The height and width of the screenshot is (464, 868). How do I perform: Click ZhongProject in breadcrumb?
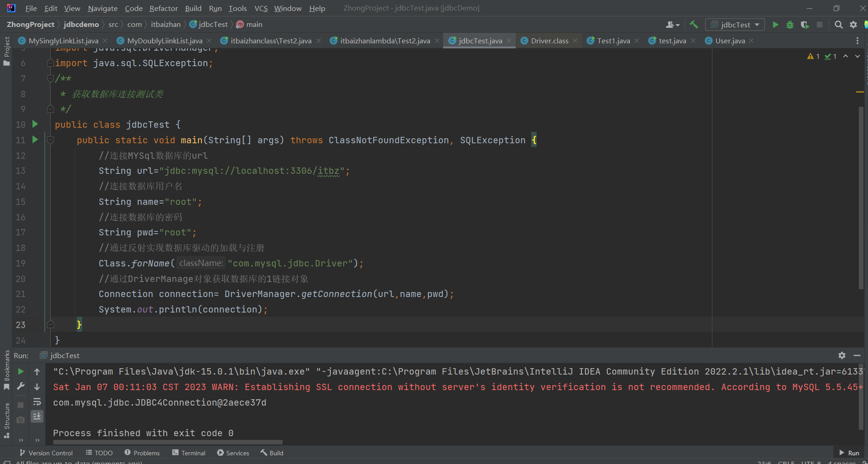[30, 25]
